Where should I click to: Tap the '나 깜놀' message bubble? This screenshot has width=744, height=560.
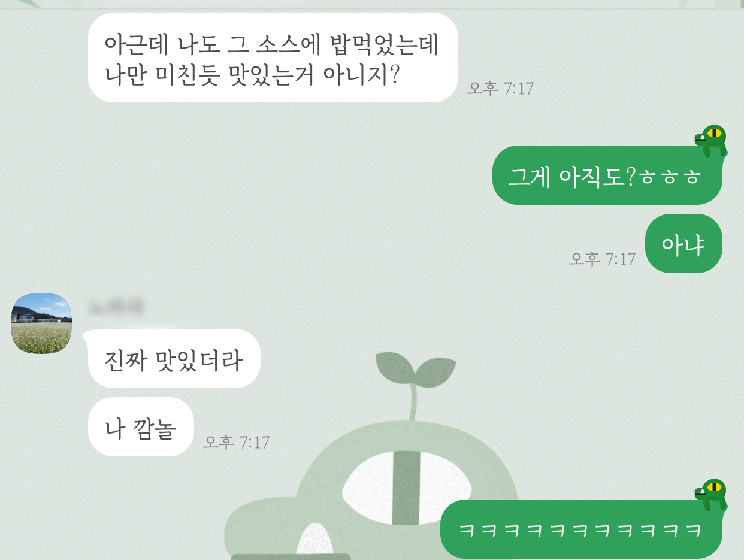pyautogui.click(x=141, y=427)
